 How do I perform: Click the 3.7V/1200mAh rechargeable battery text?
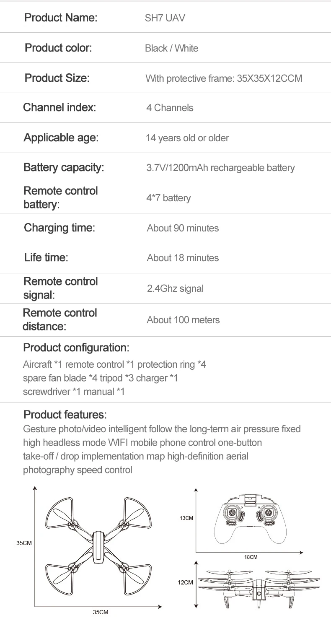[220, 168]
